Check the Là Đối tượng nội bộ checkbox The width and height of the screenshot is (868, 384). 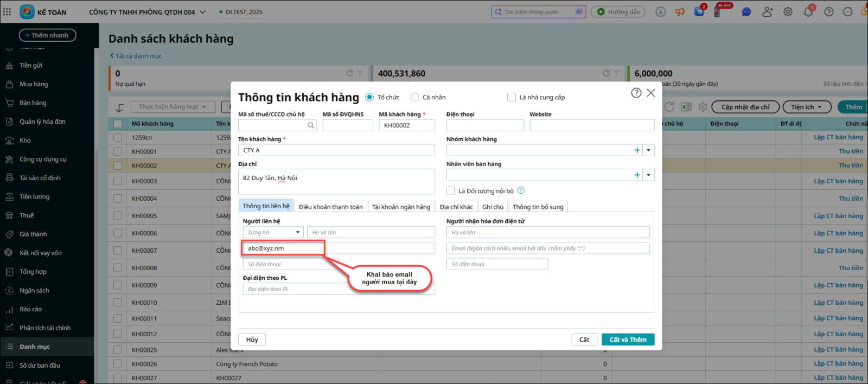[450, 191]
